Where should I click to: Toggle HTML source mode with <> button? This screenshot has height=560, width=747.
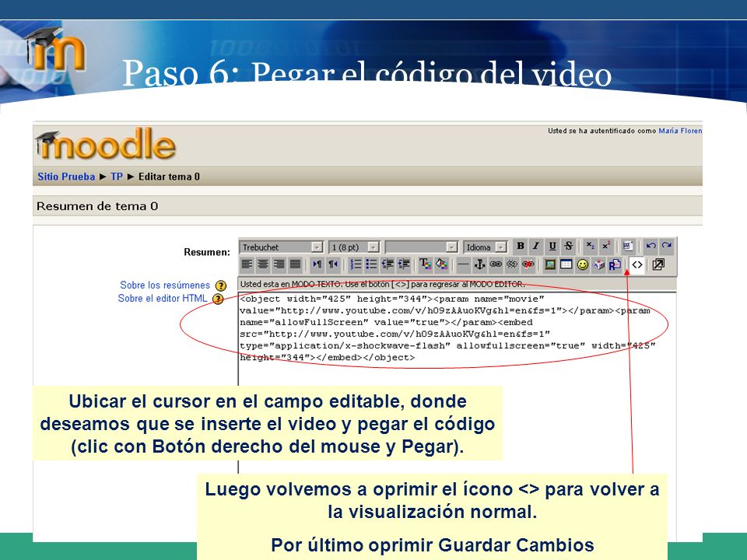click(637, 264)
